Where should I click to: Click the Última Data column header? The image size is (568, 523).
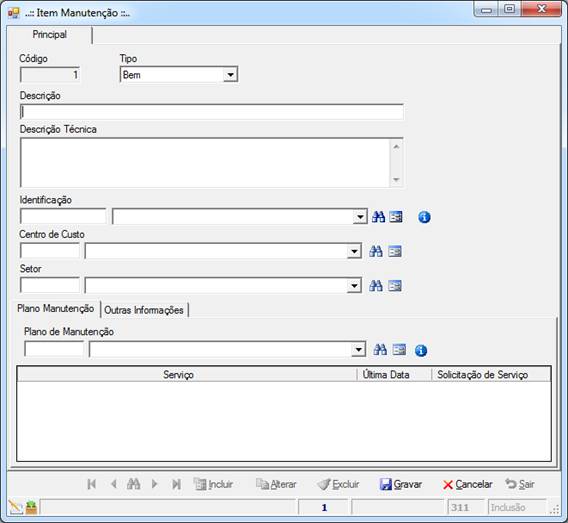point(386,375)
